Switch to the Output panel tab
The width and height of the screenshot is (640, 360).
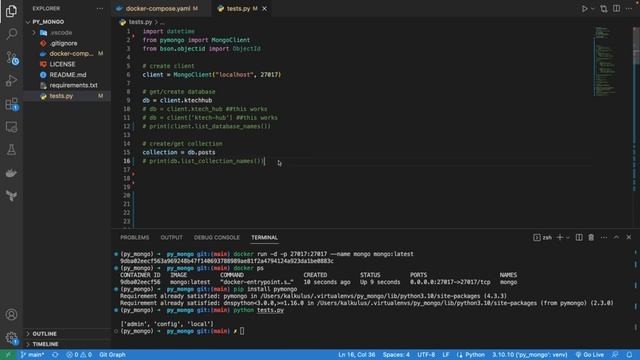171,238
